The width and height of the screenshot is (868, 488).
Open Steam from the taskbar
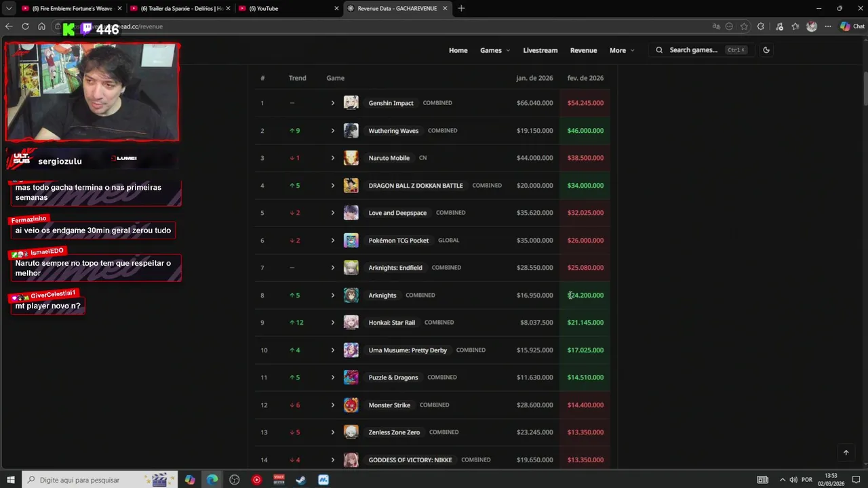[x=301, y=480]
